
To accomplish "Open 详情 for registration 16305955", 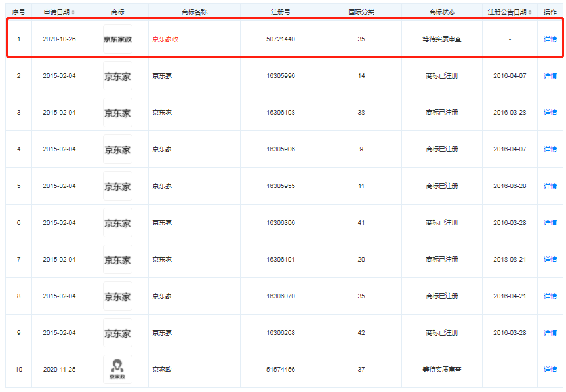I will click(550, 186).
